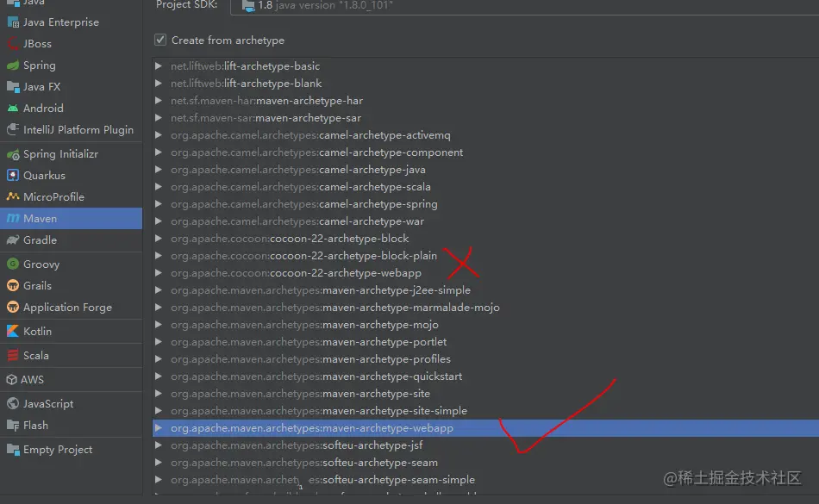819x504 pixels.
Task: Click the Spring leaf icon
Action: (x=13, y=65)
